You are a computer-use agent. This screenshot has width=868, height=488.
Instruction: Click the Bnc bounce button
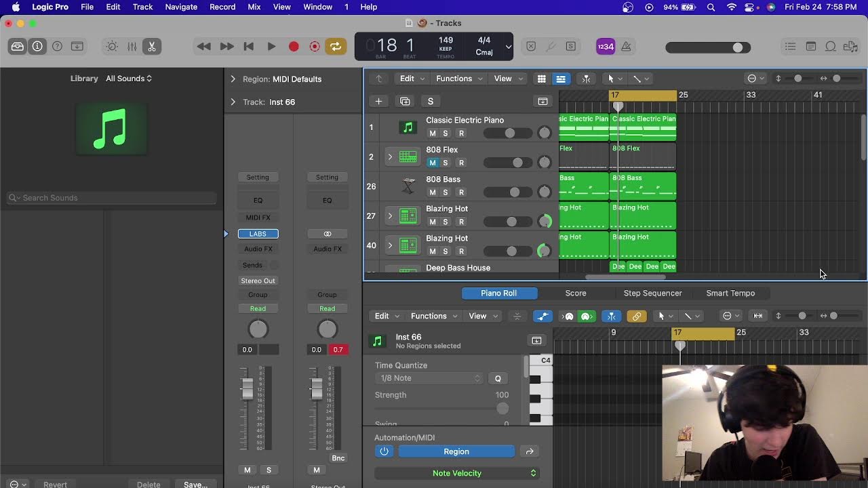[x=338, y=458]
